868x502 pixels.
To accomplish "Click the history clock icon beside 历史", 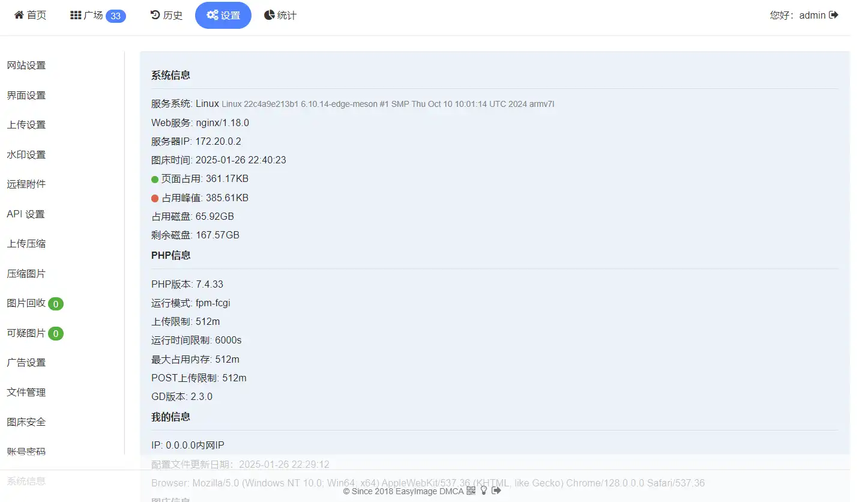I will pyautogui.click(x=155, y=15).
